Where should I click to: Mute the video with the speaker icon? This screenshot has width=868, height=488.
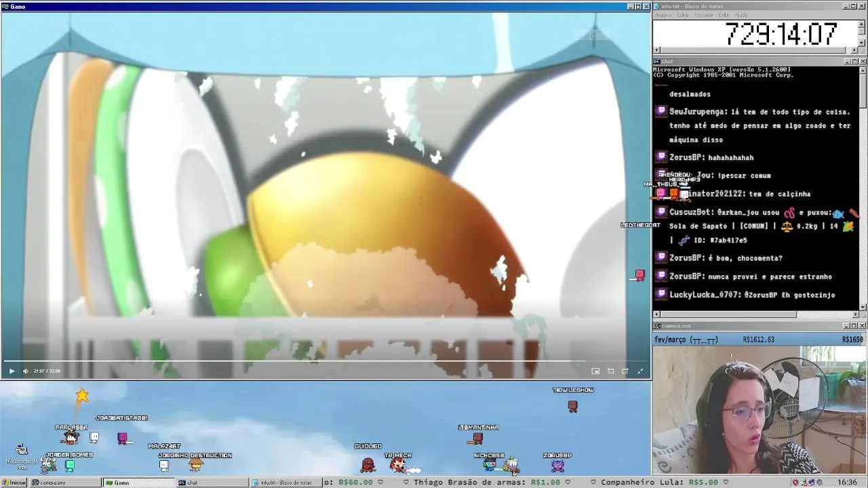click(x=26, y=371)
